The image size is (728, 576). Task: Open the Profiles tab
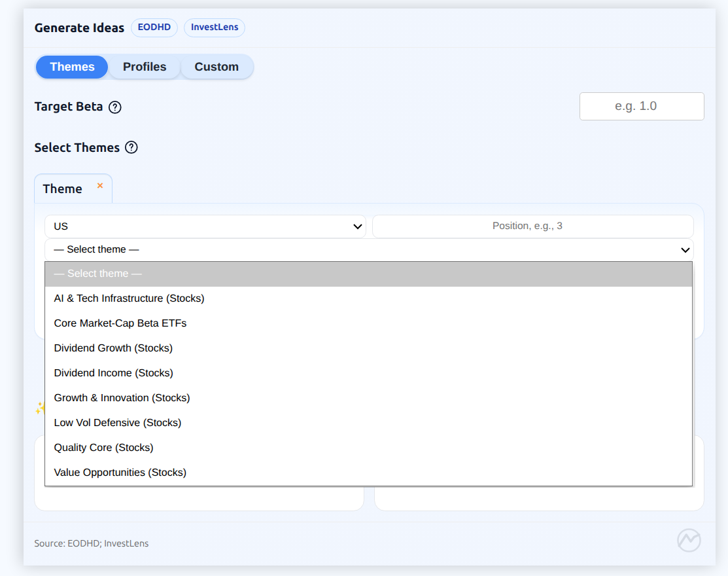tap(145, 67)
